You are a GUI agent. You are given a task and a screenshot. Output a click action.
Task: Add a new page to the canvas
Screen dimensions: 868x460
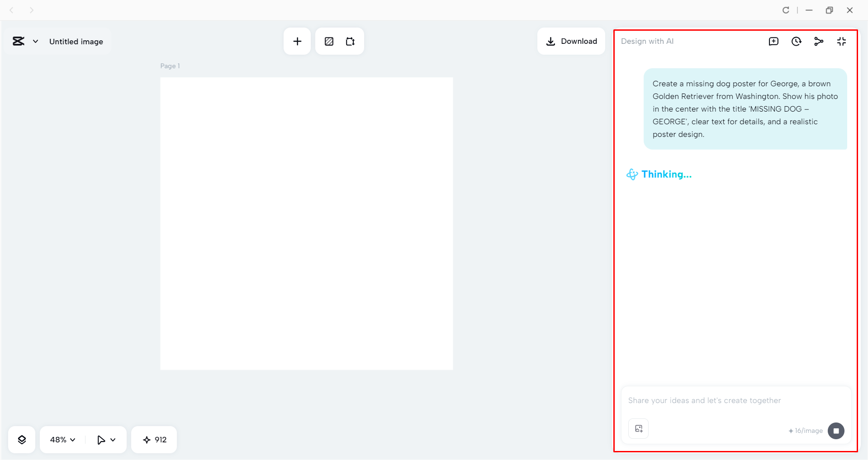tap(297, 41)
